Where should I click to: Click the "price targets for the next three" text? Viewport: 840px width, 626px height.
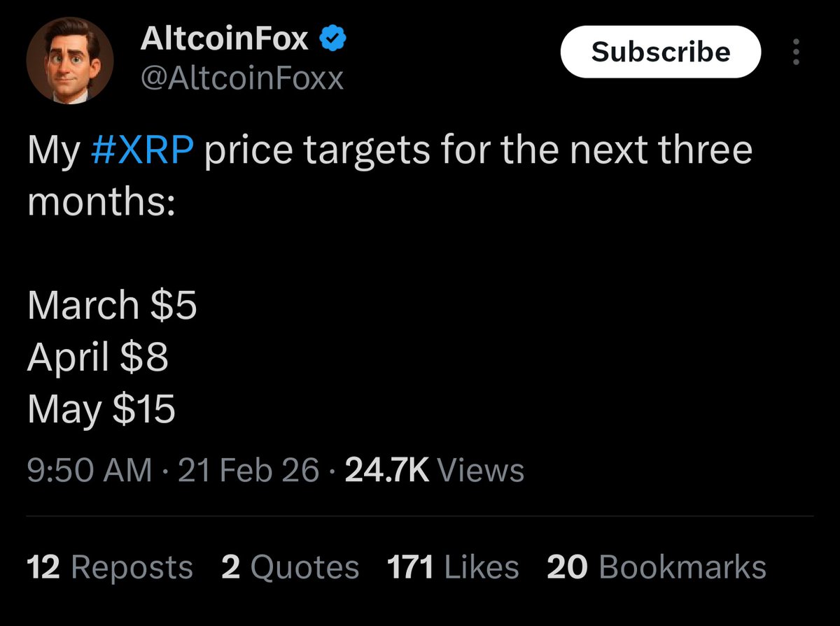478,151
